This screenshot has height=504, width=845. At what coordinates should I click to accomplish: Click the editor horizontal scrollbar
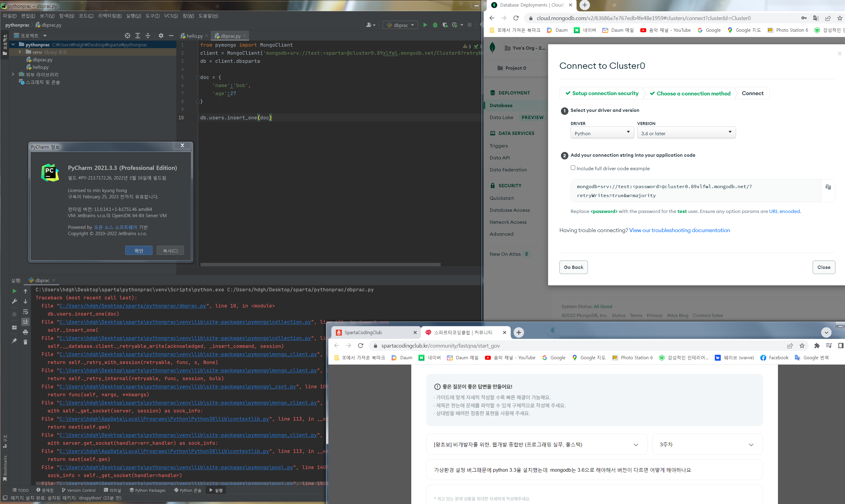coord(320,264)
